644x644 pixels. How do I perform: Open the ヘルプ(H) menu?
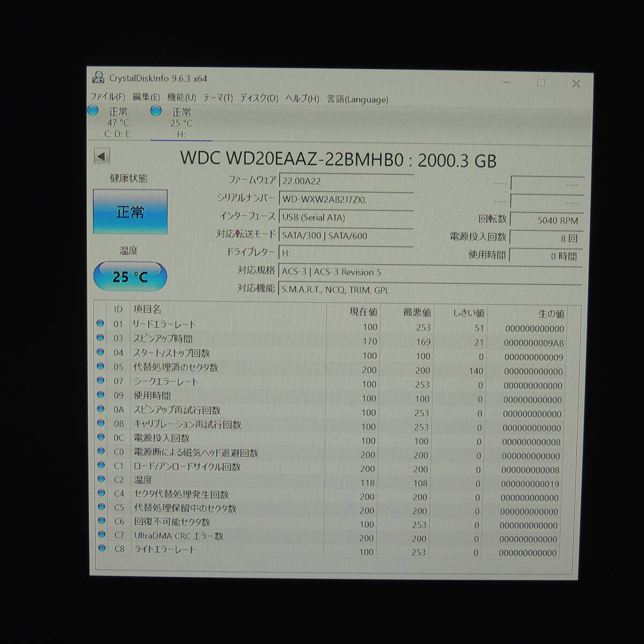302,99
